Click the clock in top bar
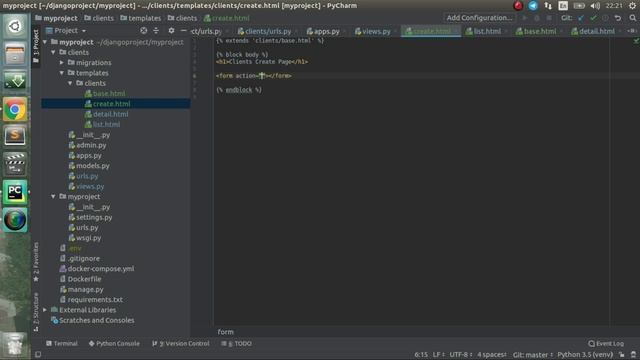Screen dimensions: 640x360 614,5
